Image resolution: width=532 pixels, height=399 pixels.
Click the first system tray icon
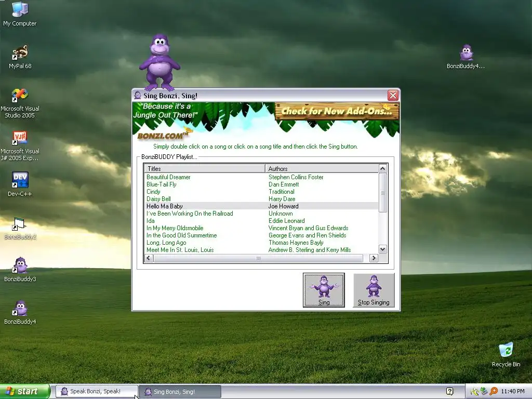click(474, 392)
